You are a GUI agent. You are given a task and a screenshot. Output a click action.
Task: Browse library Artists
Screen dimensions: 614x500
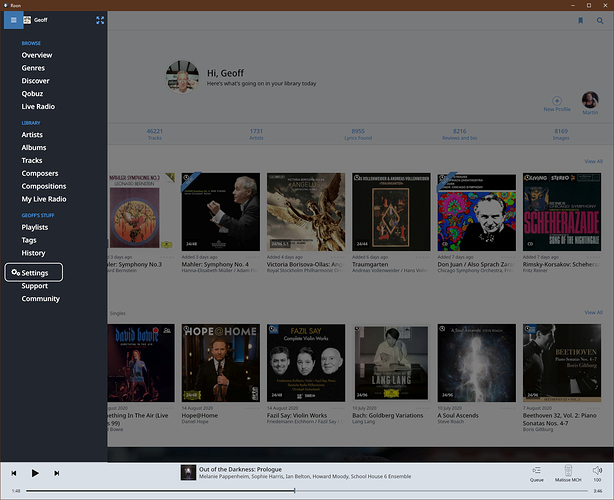(x=32, y=135)
